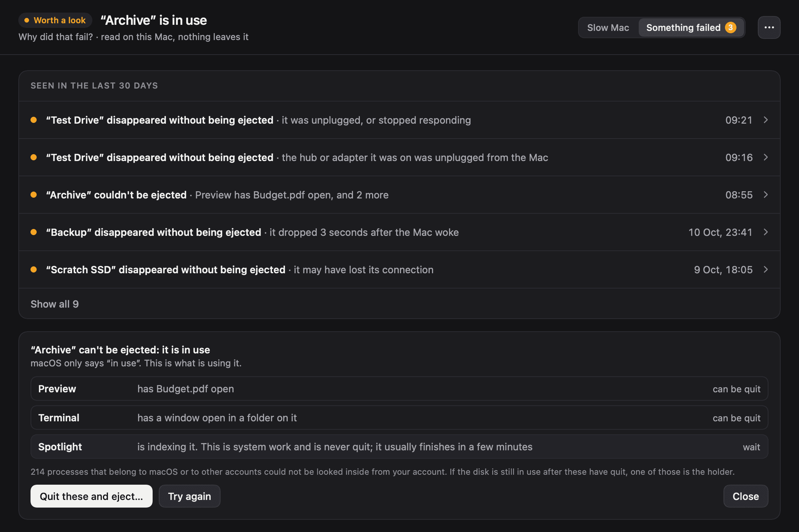
Task: Click the Try again button
Action: click(x=190, y=496)
